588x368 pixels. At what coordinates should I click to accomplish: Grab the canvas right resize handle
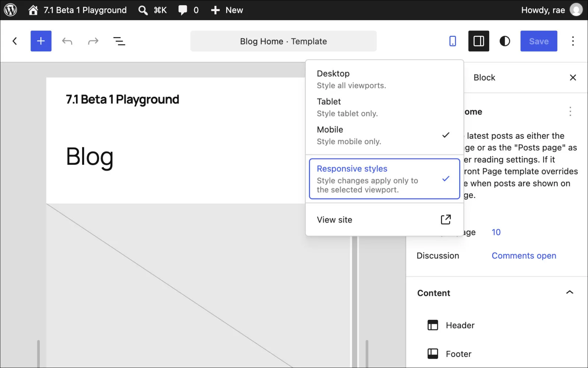(x=367, y=353)
